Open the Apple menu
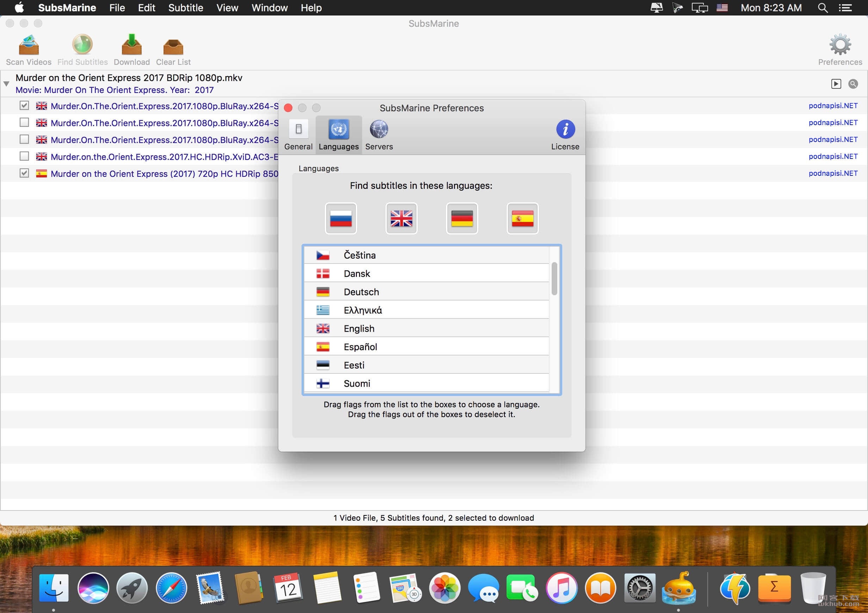This screenshot has height=613, width=868. coord(19,7)
